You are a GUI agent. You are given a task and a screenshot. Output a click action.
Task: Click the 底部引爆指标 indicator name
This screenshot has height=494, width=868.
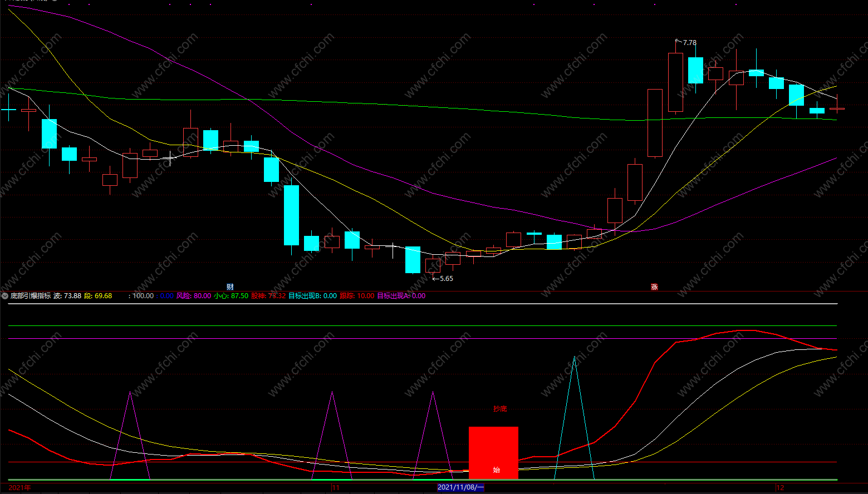(x=31, y=296)
